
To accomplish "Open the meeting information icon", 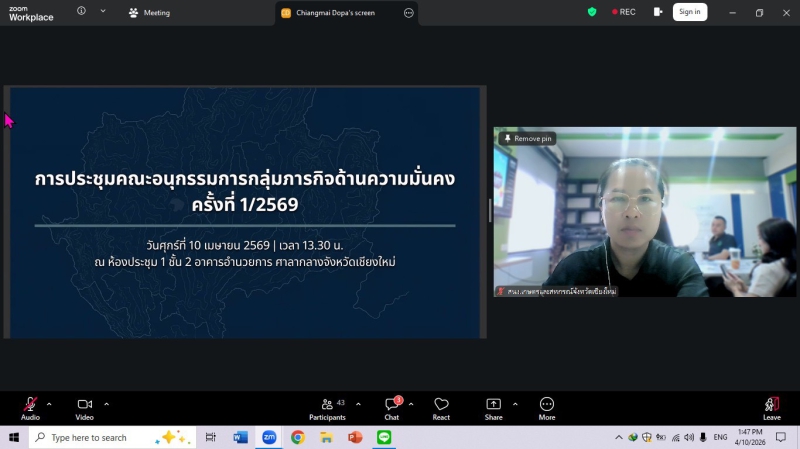I will point(81,12).
